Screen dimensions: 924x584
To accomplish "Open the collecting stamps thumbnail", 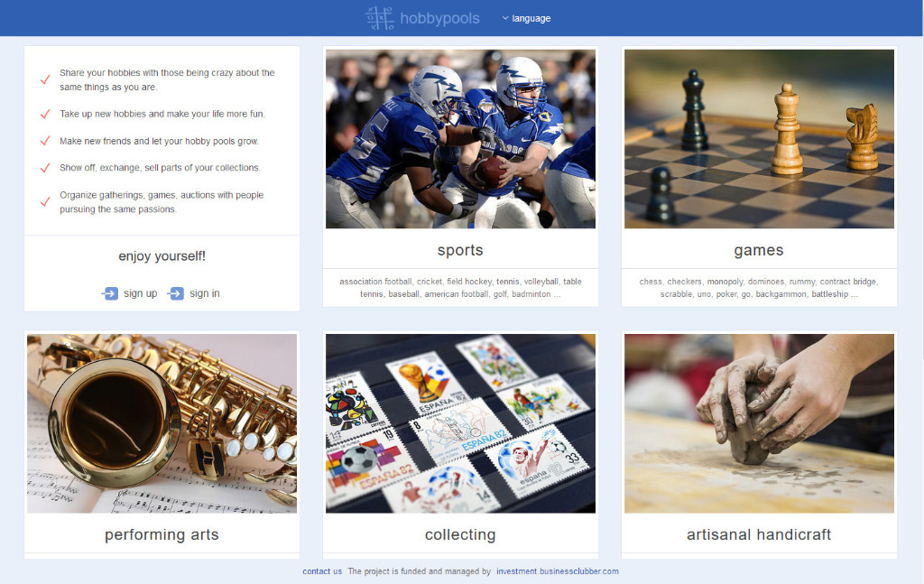I will click(460, 423).
